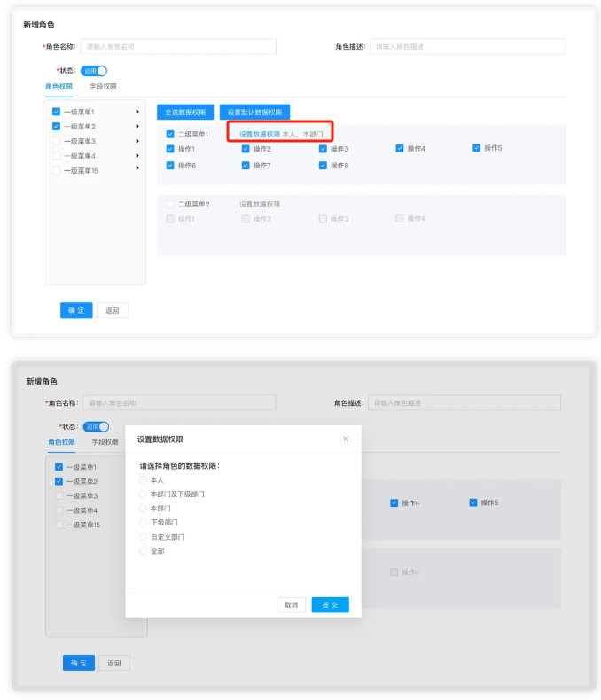This screenshot has width=601, height=700.
Task: Submit the dialog with the 提交 button
Action: pyautogui.click(x=330, y=605)
